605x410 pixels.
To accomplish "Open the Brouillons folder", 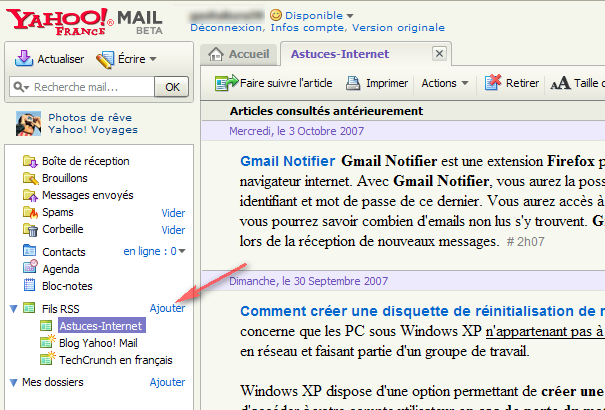I will [65, 178].
